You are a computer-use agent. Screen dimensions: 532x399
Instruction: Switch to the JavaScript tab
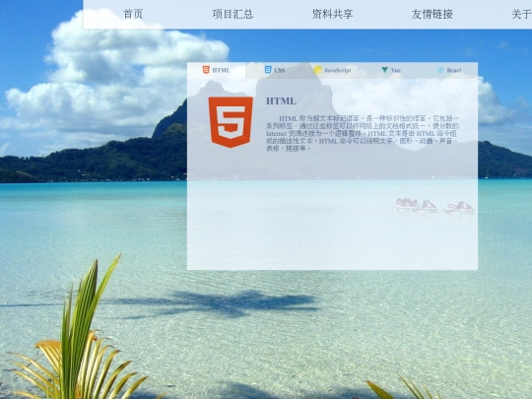[333, 70]
